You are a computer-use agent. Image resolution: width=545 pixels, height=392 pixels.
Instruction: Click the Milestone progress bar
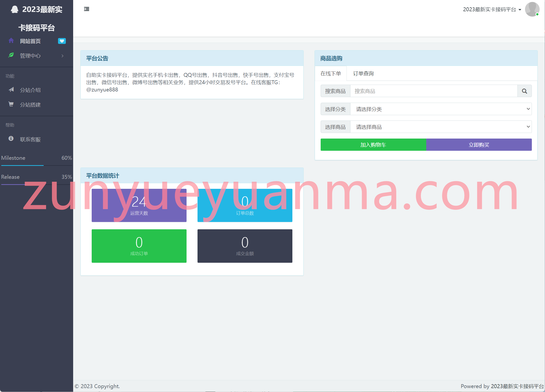[x=37, y=165]
